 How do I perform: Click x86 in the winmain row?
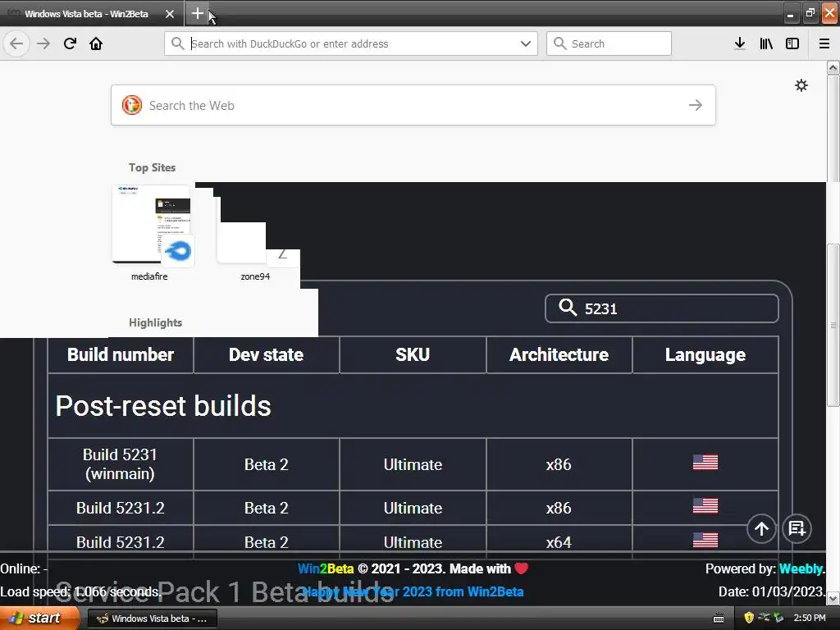click(x=559, y=464)
